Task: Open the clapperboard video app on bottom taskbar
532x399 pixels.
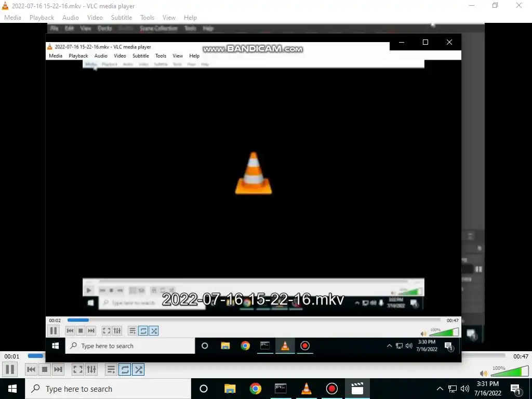Action: point(357,389)
